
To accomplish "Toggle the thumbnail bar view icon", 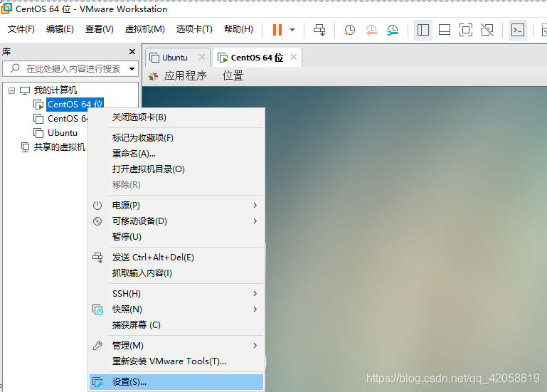I will pos(445,30).
